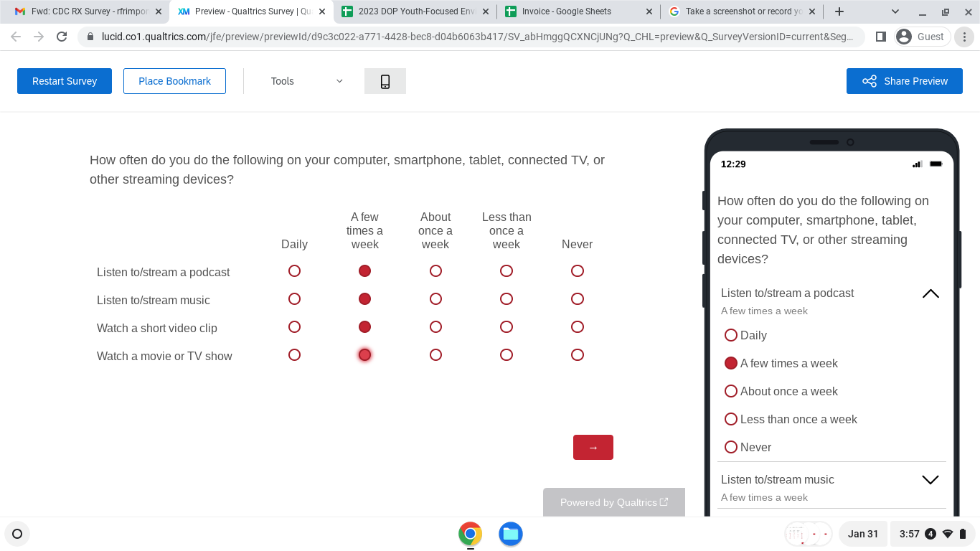Select Never for Watch a movie or TV show
Image resolution: width=980 pixels, height=551 pixels.
(578, 355)
